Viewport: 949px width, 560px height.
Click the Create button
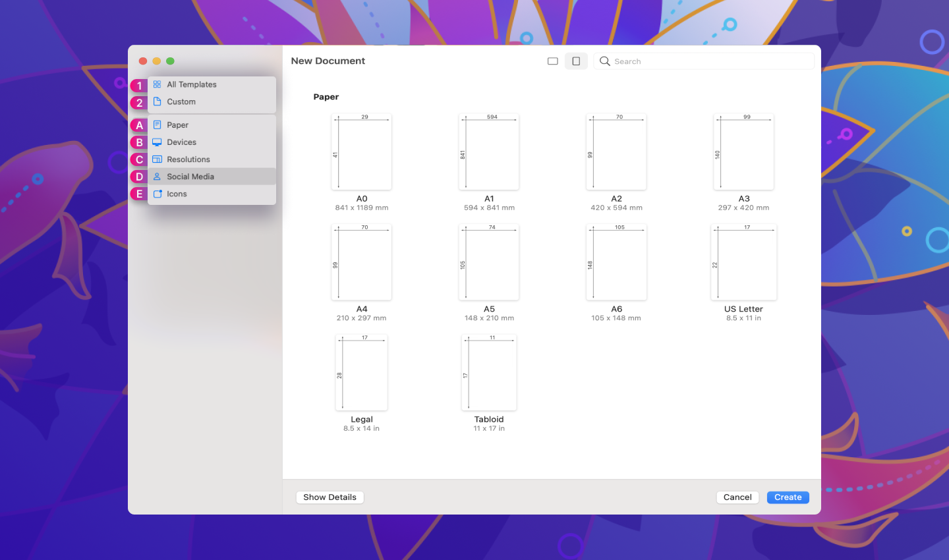(788, 497)
